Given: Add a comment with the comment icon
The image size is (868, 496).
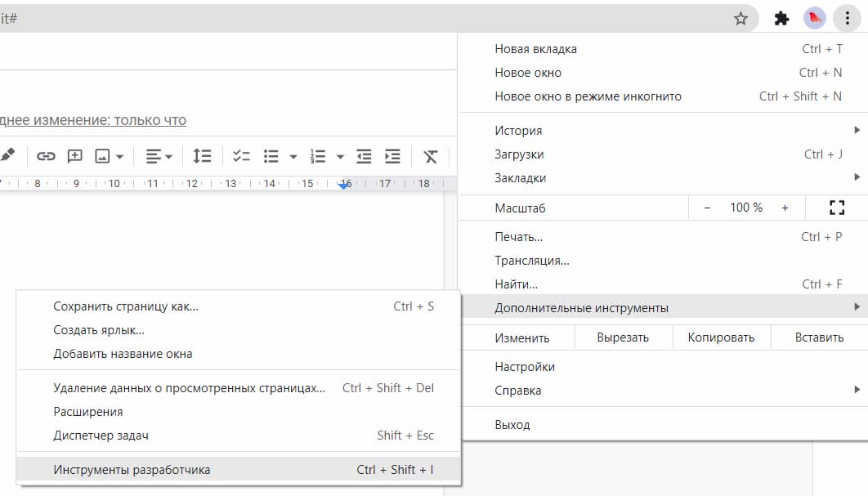Looking at the screenshot, I should tap(74, 156).
